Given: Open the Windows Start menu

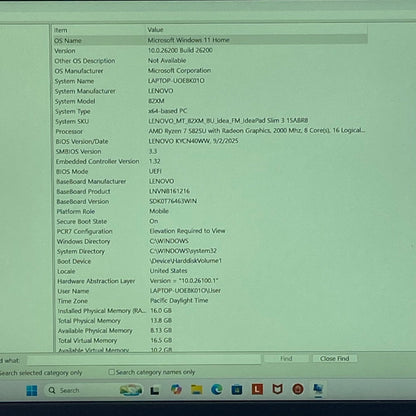Looking at the screenshot, I should 32,390.
